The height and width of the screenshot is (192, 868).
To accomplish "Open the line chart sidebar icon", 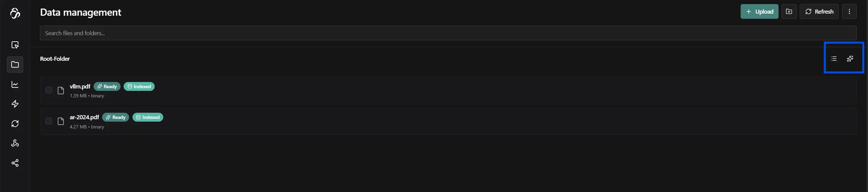I will [15, 84].
